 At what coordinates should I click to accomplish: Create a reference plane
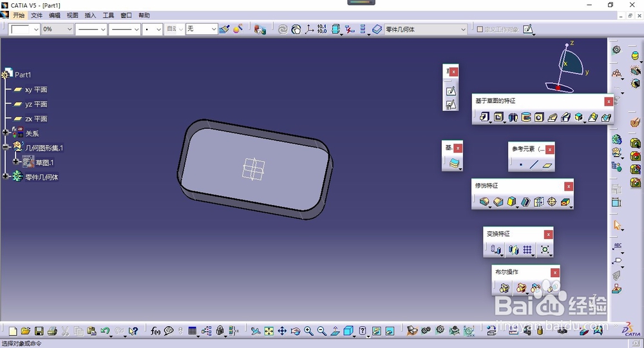547,165
